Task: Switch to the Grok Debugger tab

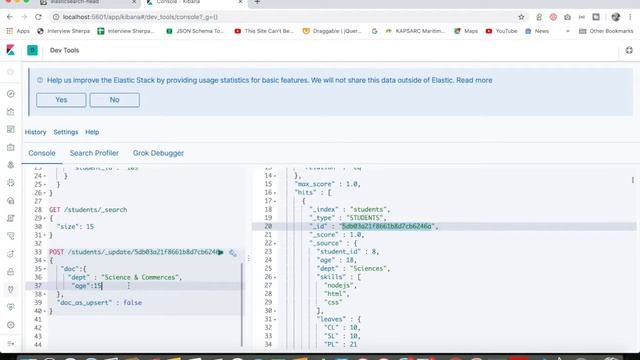Action: (x=158, y=153)
